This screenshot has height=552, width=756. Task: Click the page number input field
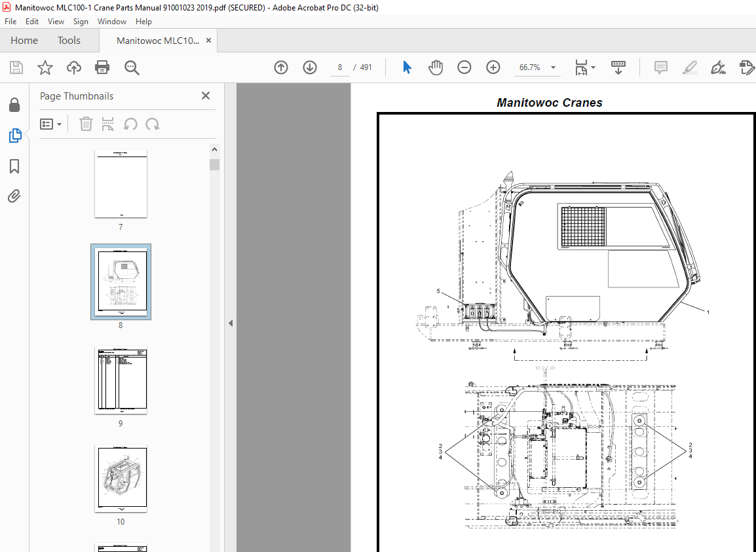340,67
